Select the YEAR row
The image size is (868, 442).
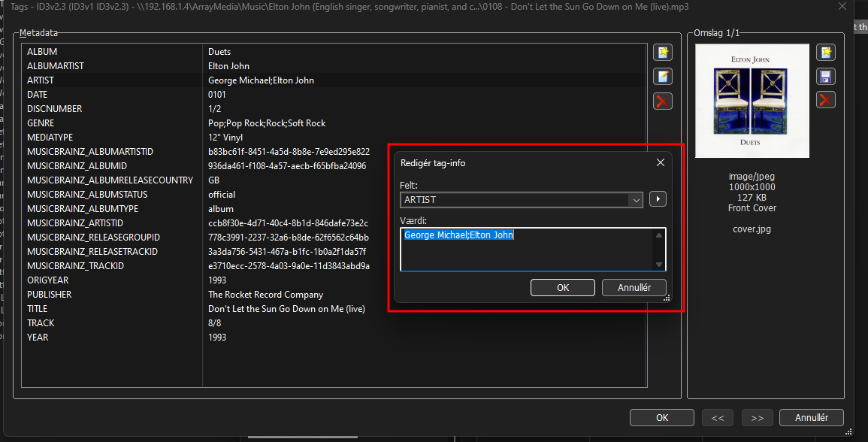[334, 338]
